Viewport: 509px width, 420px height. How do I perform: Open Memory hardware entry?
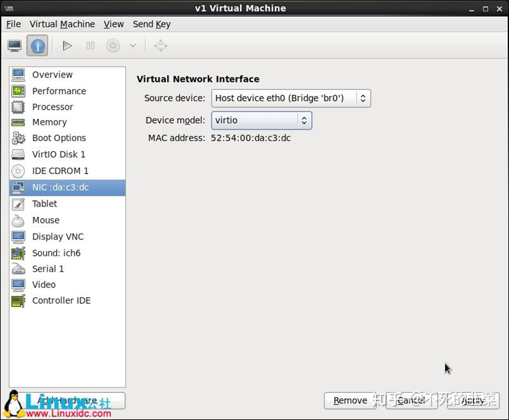coord(67,122)
